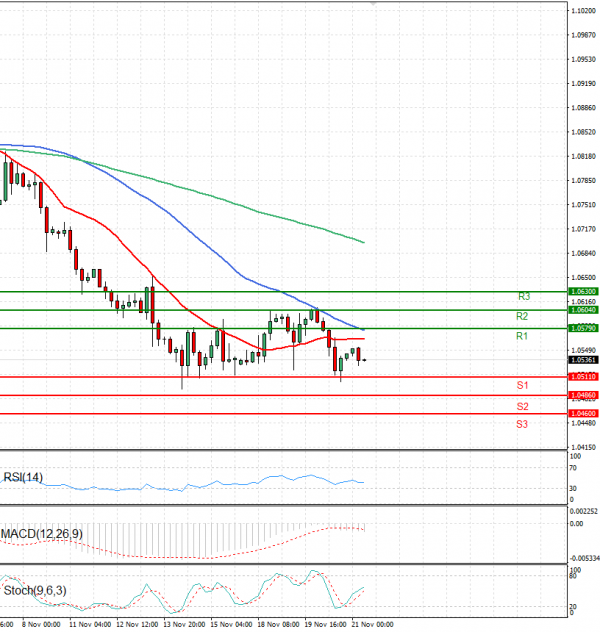Click the MACD(12,26,9) indicator label

point(42,534)
